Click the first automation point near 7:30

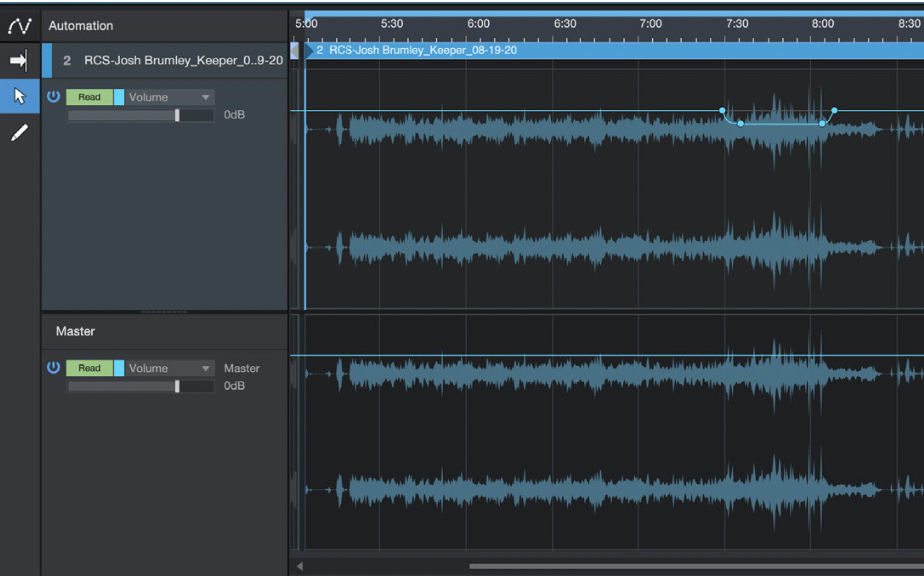722,111
